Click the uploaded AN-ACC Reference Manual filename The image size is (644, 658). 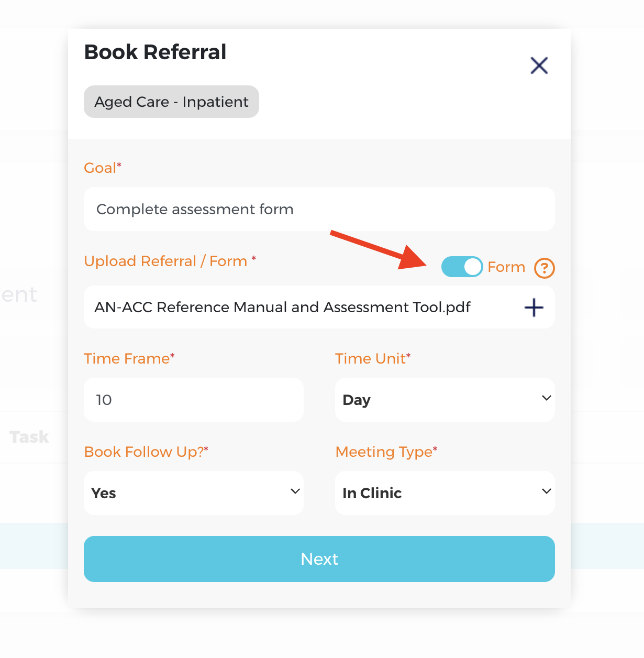tap(282, 307)
